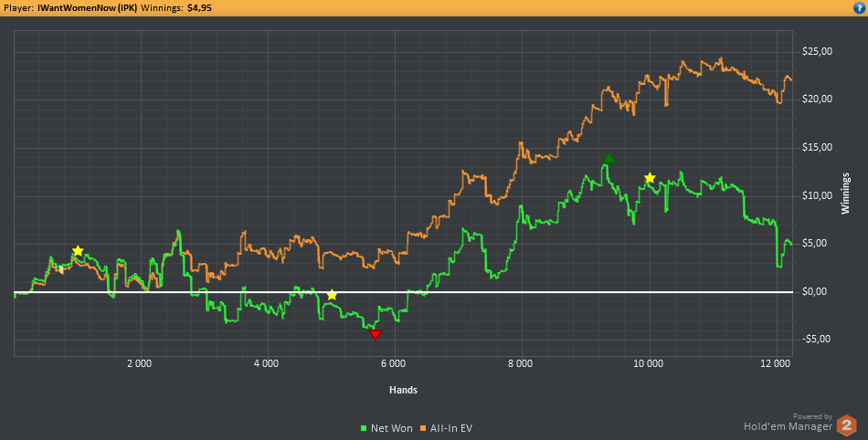
Task: Toggle the Net Won series label
Action: [390, 427]
